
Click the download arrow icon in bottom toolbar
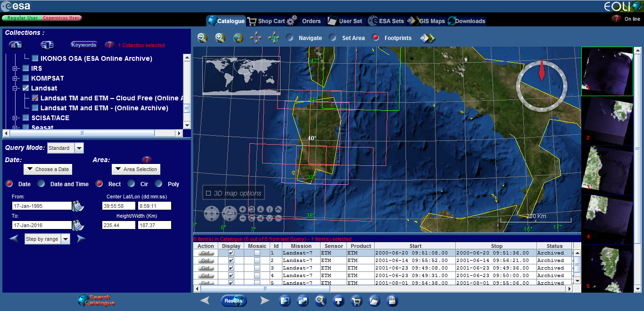pyautogui.click(x=339, y=301)
